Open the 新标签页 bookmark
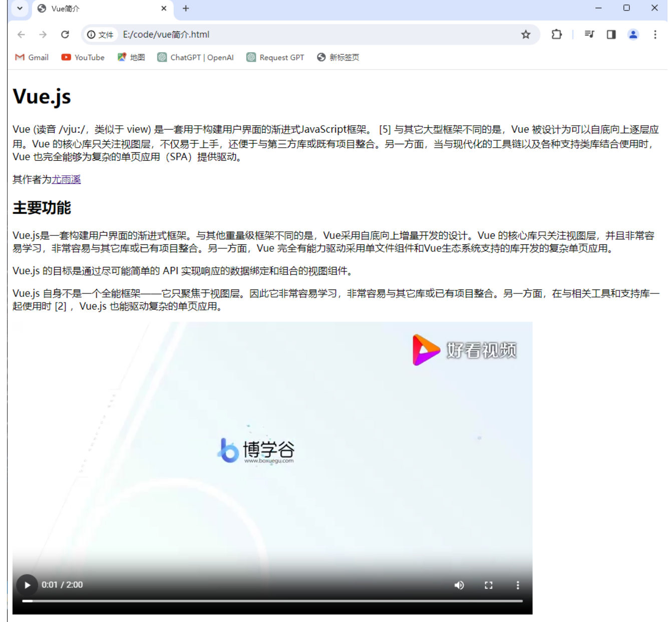The height and width of the screenshot is (622, 672). 338,58
